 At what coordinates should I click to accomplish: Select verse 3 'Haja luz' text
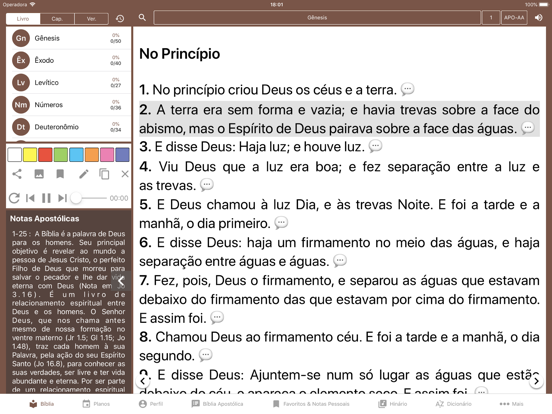pos(264,146)
